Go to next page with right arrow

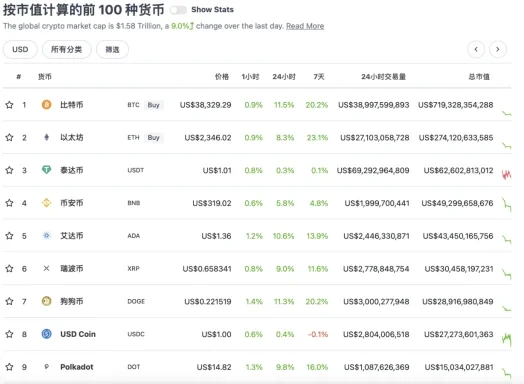point(498,49)
